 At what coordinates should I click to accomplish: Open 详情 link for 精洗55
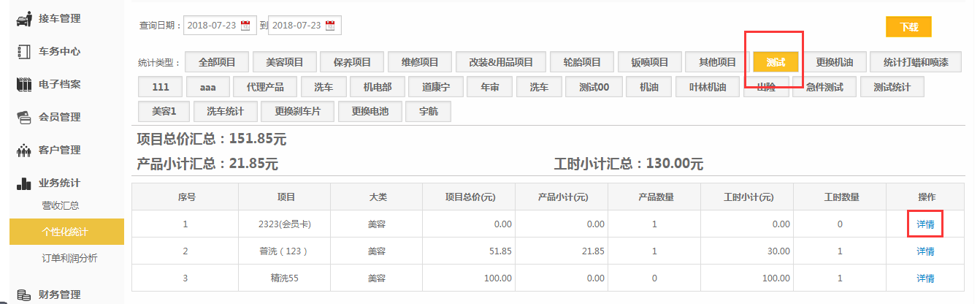point(925,278)
